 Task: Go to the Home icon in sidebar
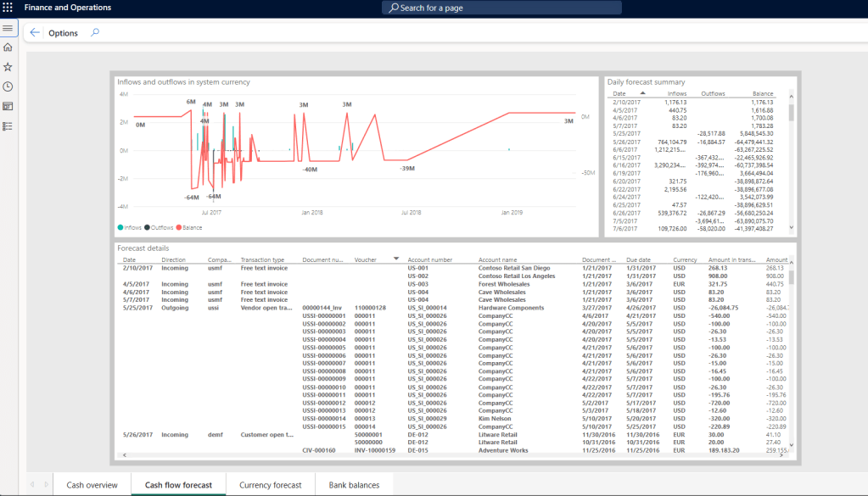tap(8, 47)
